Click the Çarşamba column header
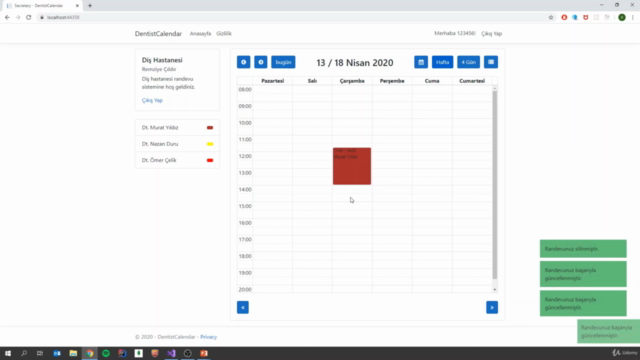The width and height of the screenshot is (640, 360). (352, 81)
